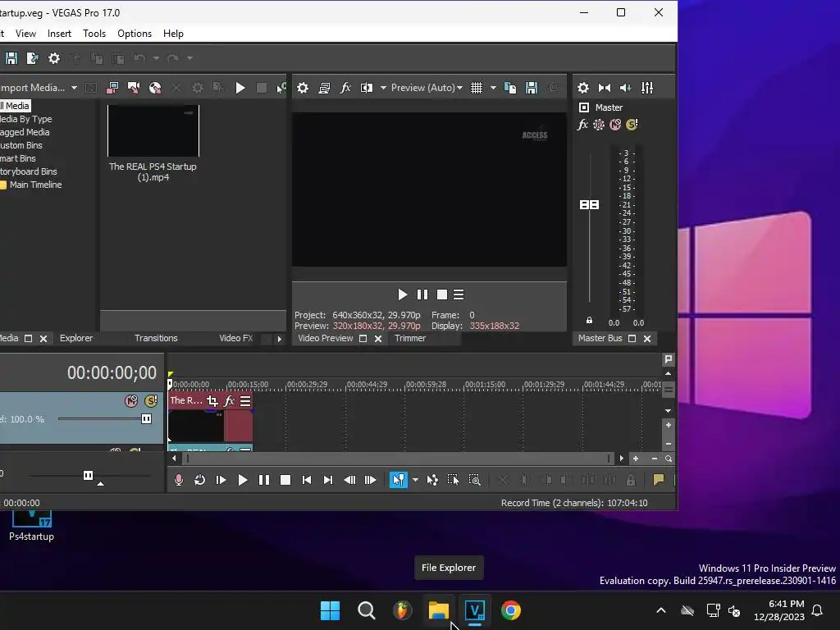Open Video Preview project properties gear
The width and height of the screenshot is (840, 630).
[303, 88]
